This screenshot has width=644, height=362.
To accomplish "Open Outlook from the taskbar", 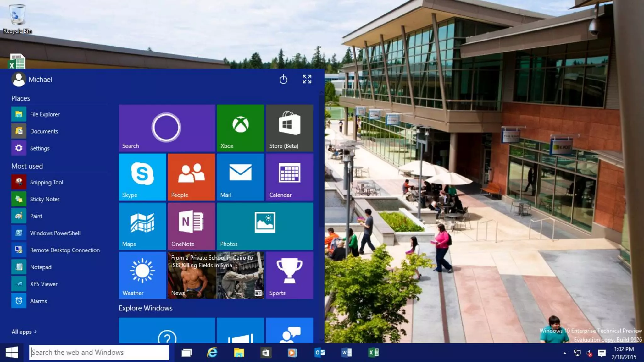I will tap(319, 353).
